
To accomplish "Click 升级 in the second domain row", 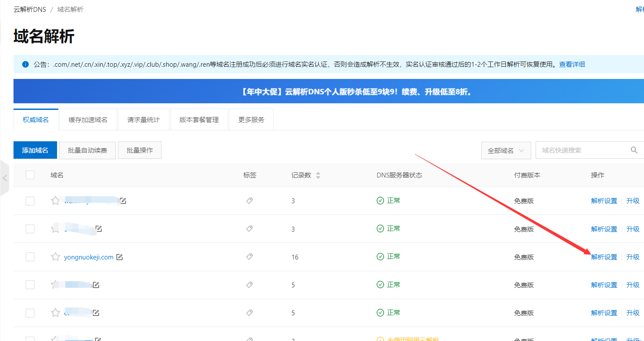I will pos(633,228).
